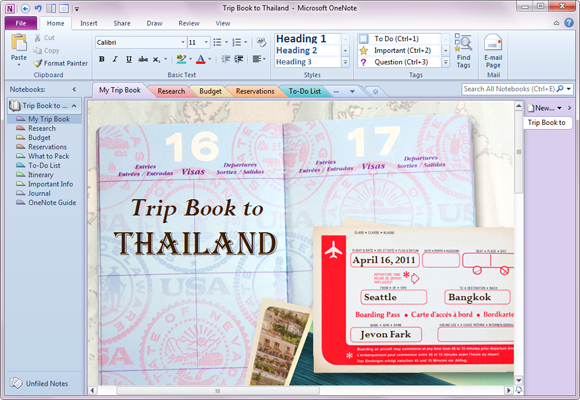Select Itinerary in the notebook list

[41, 175]
